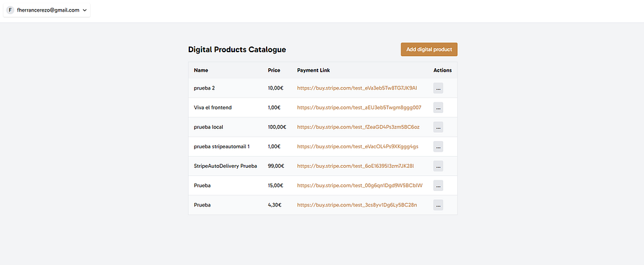Open payment link for prueba 2

coord(357,88)
